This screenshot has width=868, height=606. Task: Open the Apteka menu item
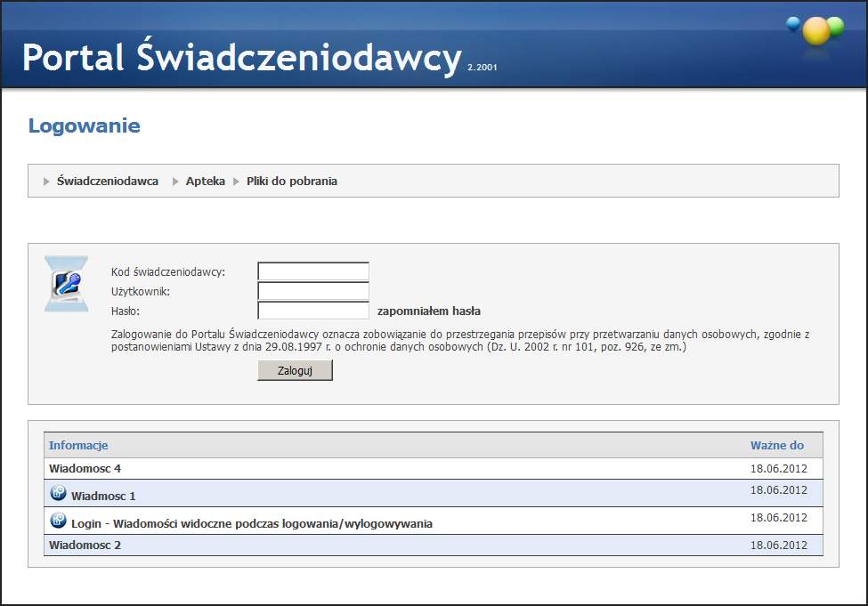pos(206,181)
